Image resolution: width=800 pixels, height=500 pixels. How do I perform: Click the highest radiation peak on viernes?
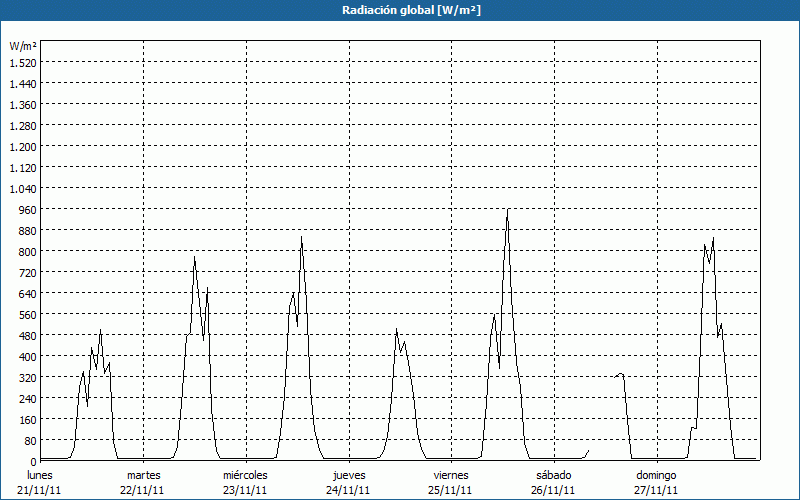point(508,210)
